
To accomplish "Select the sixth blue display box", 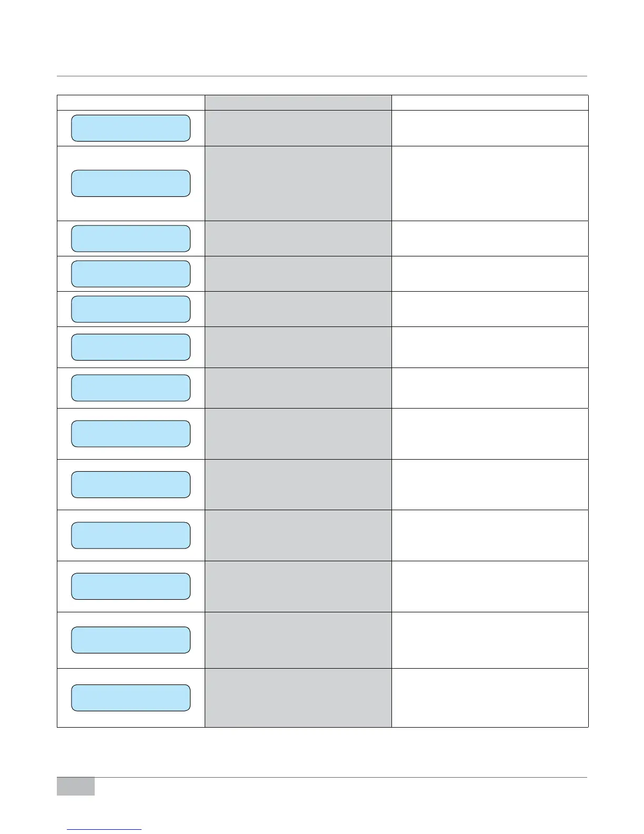I will [130, 347].
